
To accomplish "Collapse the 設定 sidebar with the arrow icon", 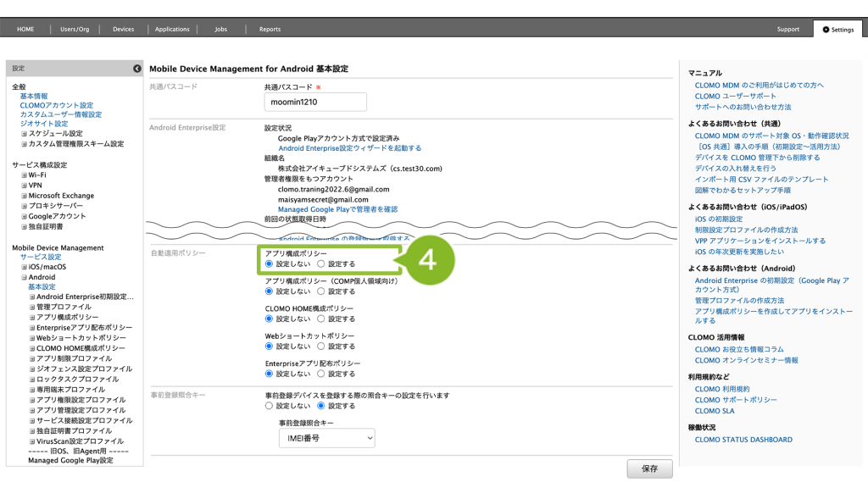I will (x=136, y=68).
